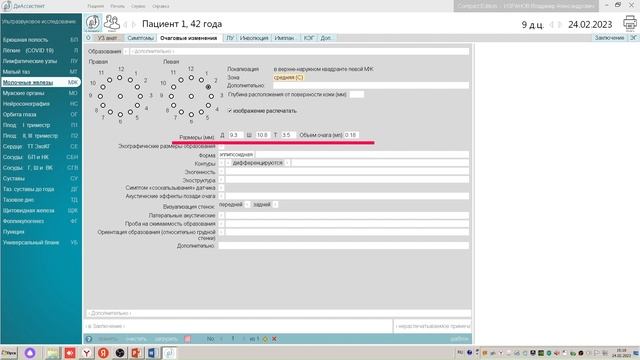
Task: Open Word from the taskbar
Action: pyautogui.click(x=152, y=353)
